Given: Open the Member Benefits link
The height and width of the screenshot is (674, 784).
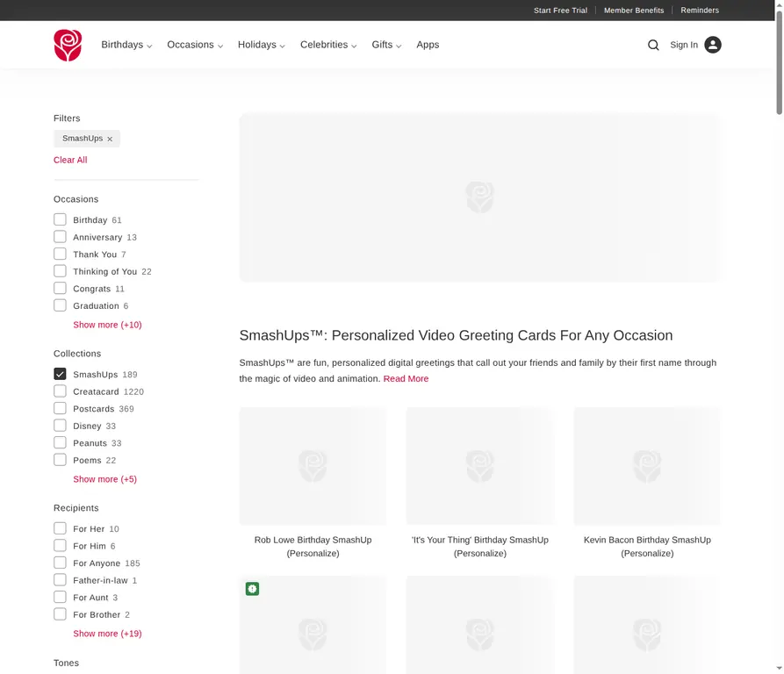Looking at the screenshot, I should [x=634, y=11].
